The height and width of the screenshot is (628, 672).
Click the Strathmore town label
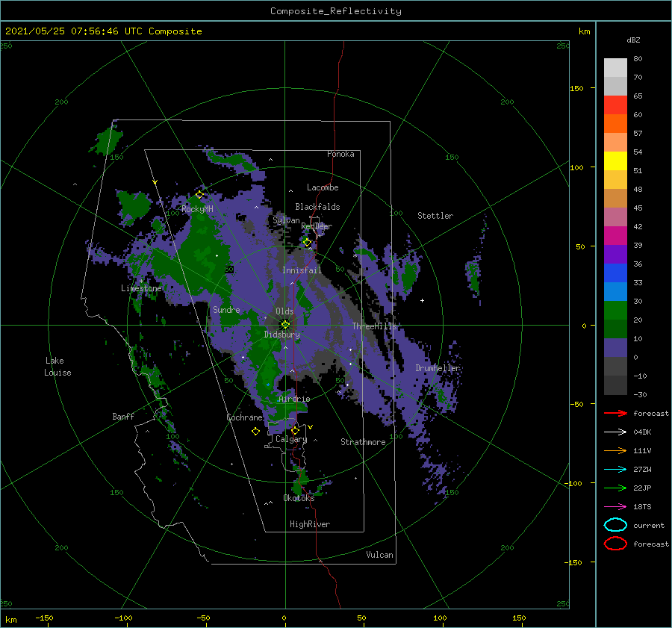coord(363,442)
